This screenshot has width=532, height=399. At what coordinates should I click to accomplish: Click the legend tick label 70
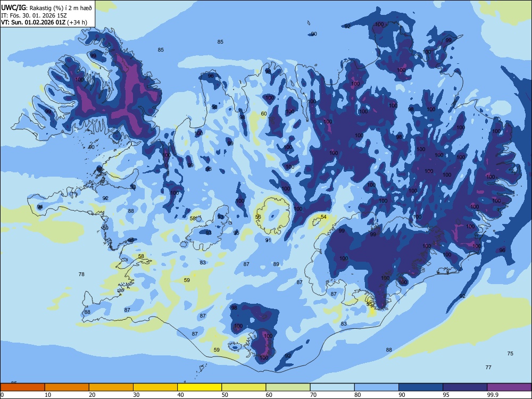point(313,395)
